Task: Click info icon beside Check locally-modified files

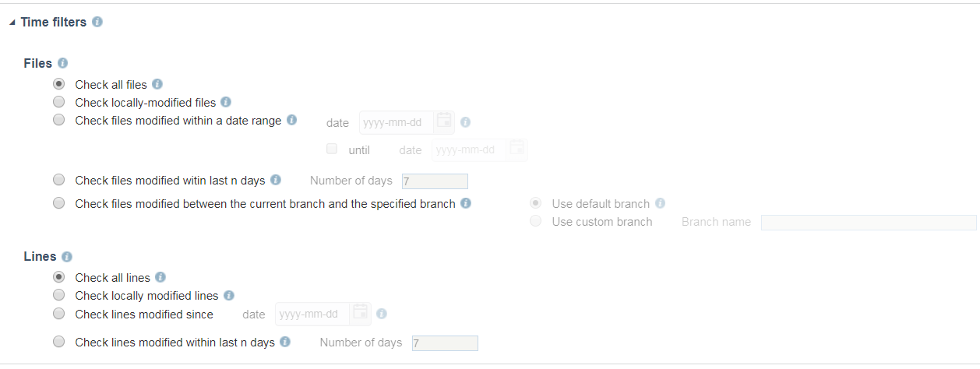Action: point(226,102)
